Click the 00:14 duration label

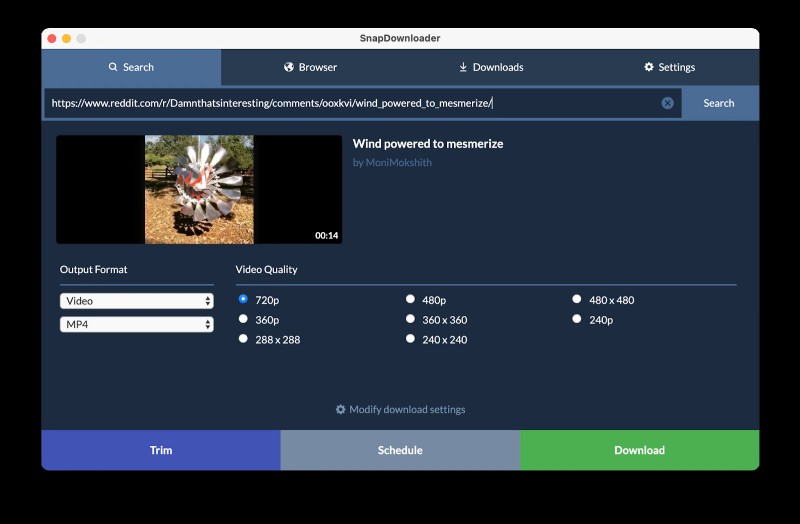(x=327, y=235)
